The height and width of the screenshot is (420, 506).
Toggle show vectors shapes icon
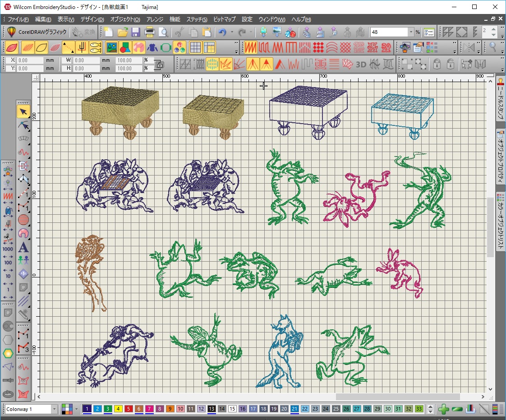(x=125, y=48)
